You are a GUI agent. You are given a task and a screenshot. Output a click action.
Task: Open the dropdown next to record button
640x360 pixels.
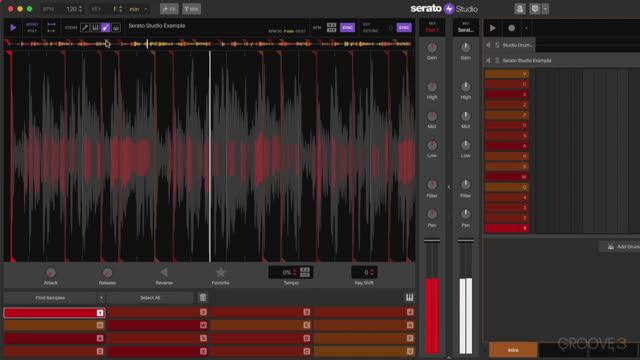[526, 28]
